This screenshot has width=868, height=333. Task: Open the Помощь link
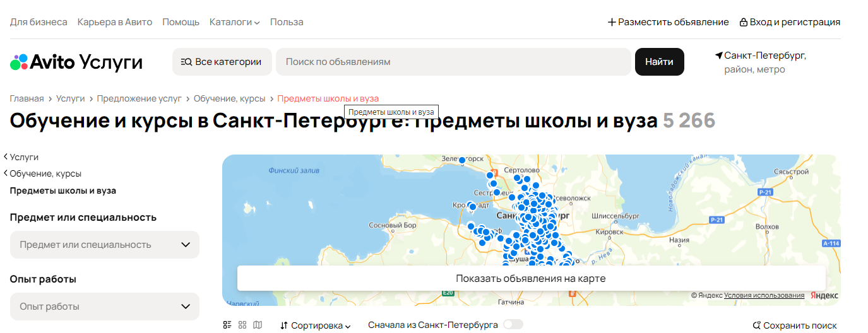point(181,22)
